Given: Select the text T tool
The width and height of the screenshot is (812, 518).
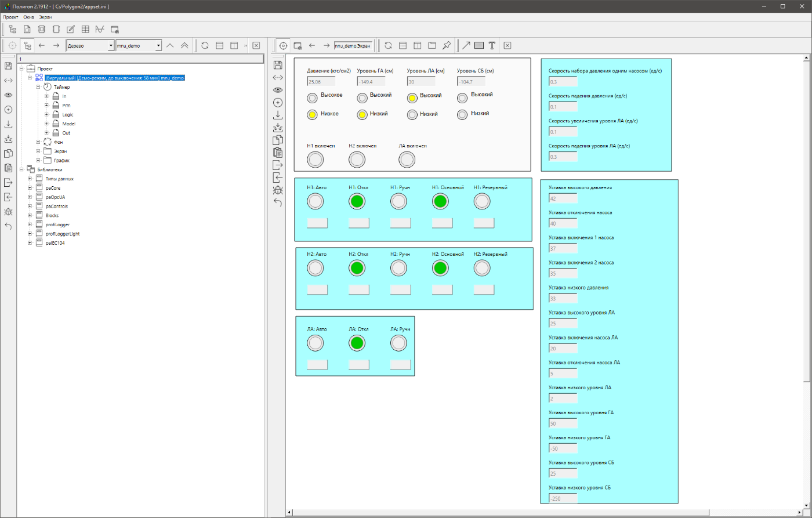Looking at the screenshot, I should pyautogui.click(x=492, y=45).
